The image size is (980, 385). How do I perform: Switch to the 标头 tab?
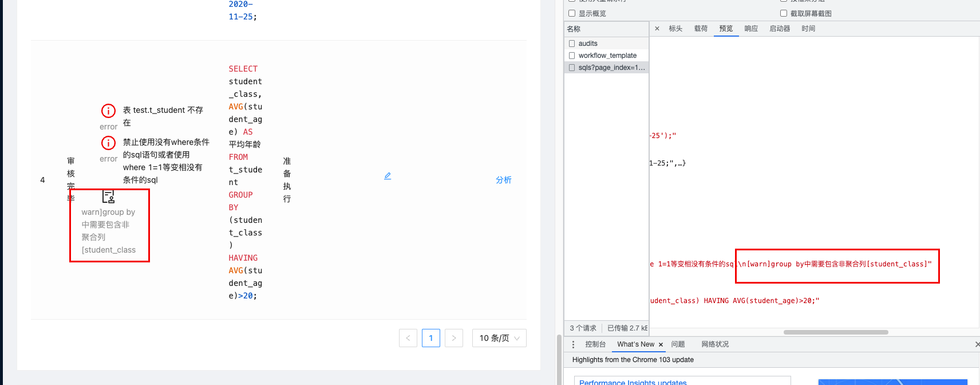pyautogui.click(x=675, y=29)
